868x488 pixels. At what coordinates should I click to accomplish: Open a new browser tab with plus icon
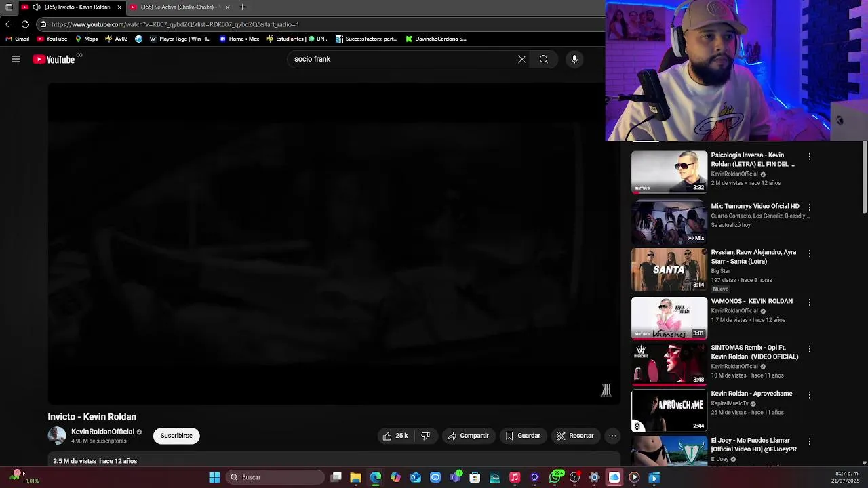click(243, 7)
